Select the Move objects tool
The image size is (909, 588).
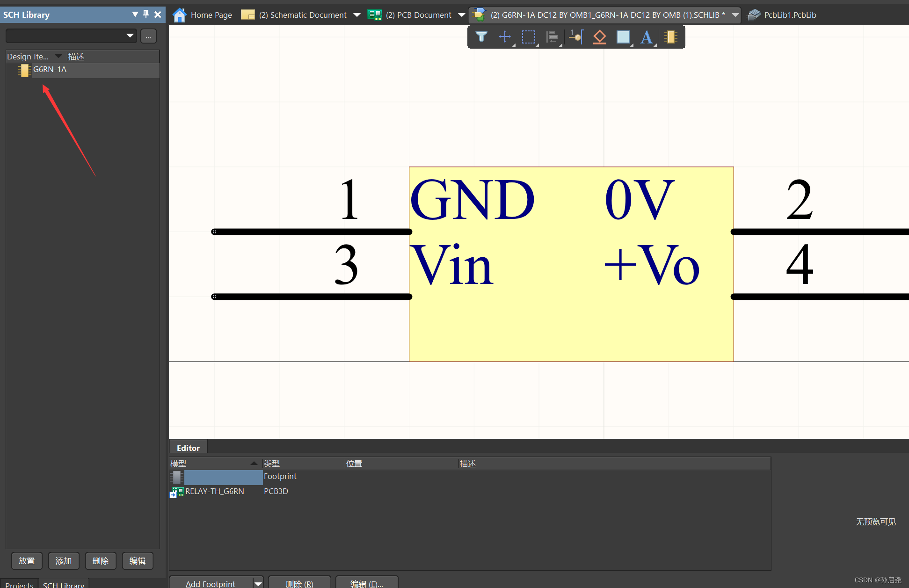coord(505,37)
